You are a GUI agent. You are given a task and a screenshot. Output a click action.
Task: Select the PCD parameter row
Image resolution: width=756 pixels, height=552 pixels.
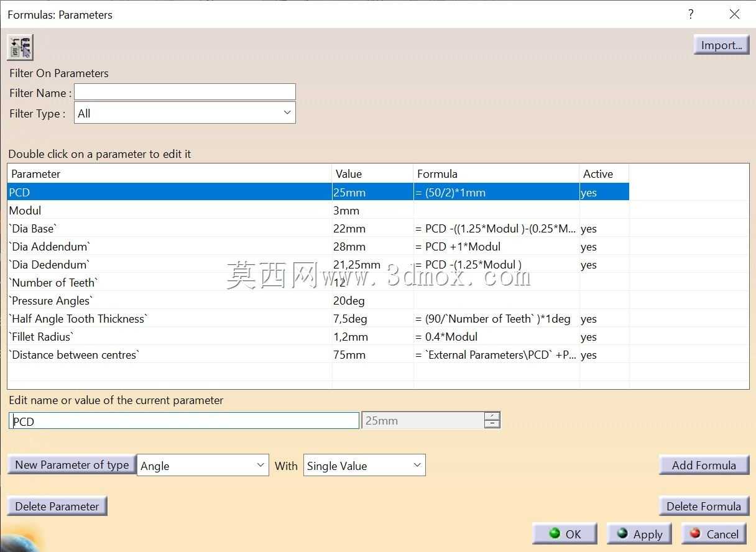click(318, 192)
